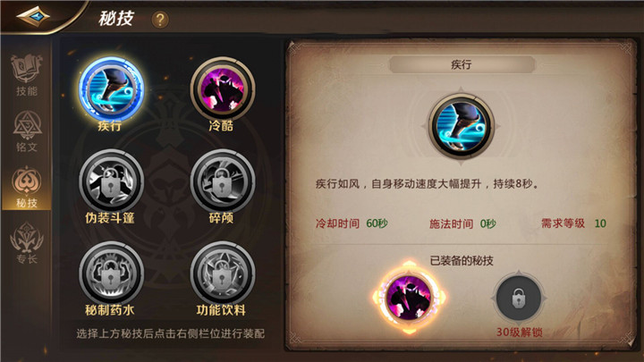
Task: Go back using the diamond arrow icon
Action: pyautogui.click(x=33, y=16)
